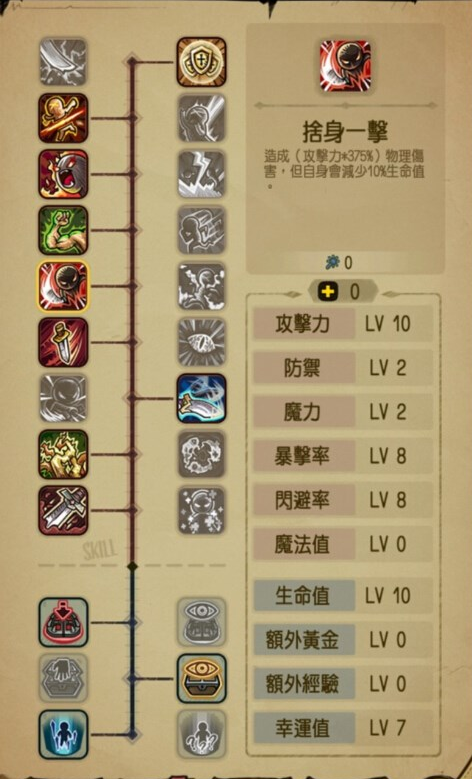Tap the 幸運值 LV 7 stat row
The image size is (472, 779).
click(x=343, y=728)
